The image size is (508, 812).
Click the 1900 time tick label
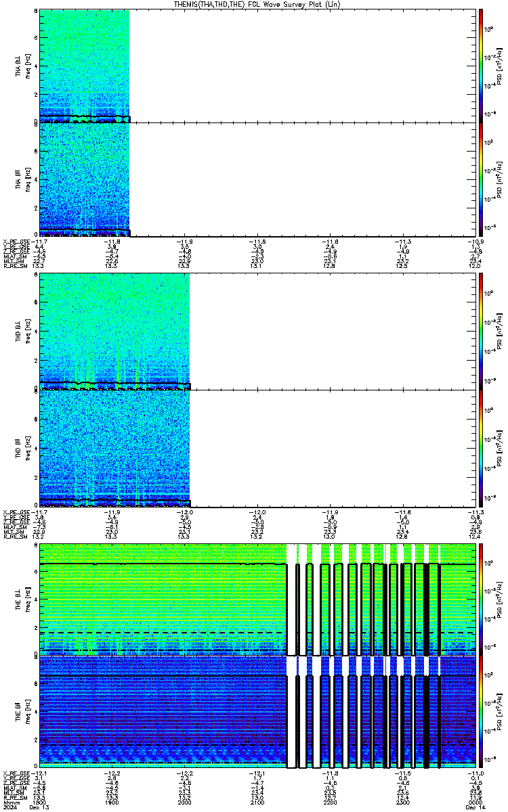pos(112,802)
